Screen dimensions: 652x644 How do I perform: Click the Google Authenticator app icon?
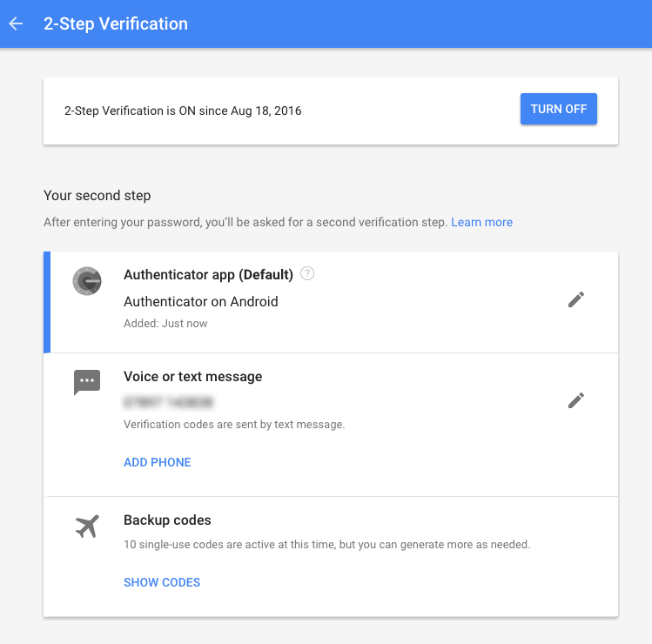87,281
